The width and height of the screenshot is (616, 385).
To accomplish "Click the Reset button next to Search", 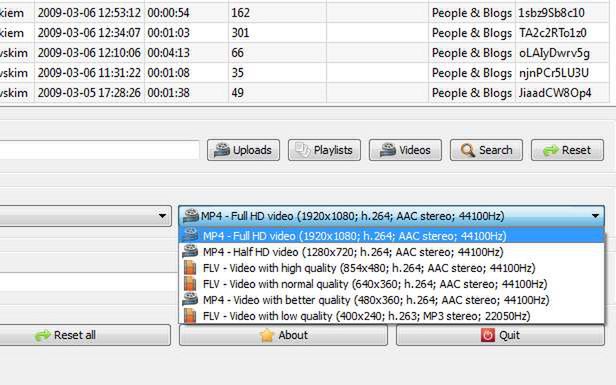I will (567, 150).
